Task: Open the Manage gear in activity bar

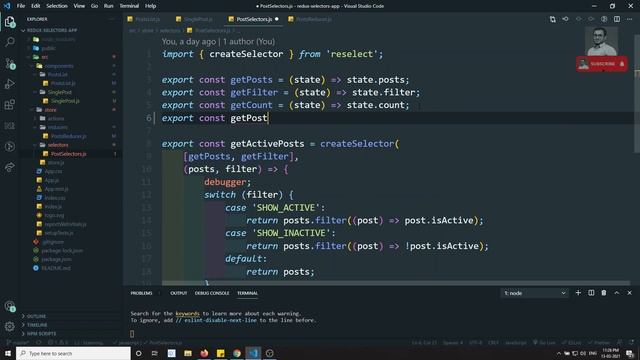Action: (x=10, y=326)
